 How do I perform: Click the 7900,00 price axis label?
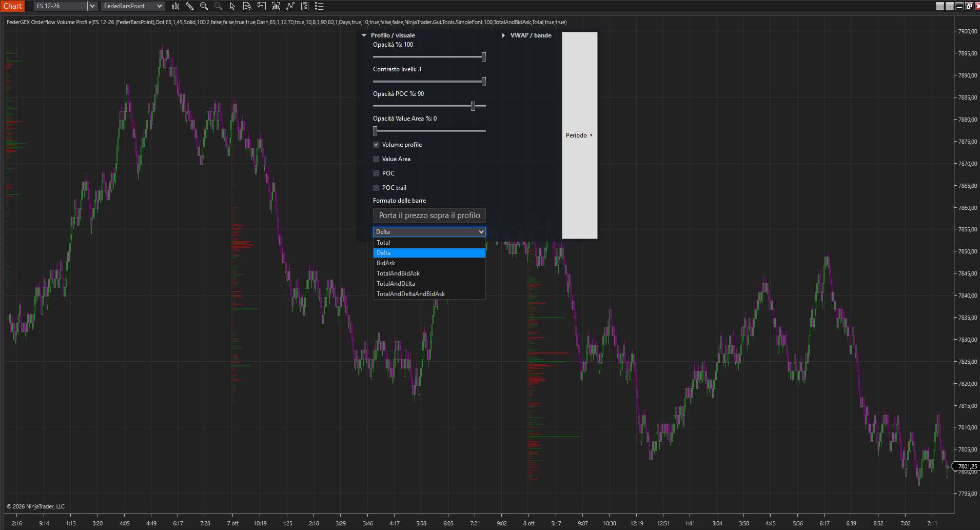pos(968,31)
